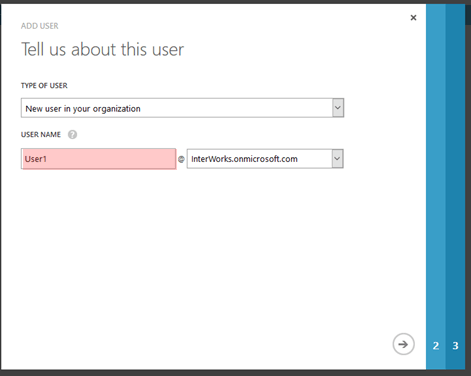
Task: Expand the Type of User dropdown arrow
Action: 338,108
